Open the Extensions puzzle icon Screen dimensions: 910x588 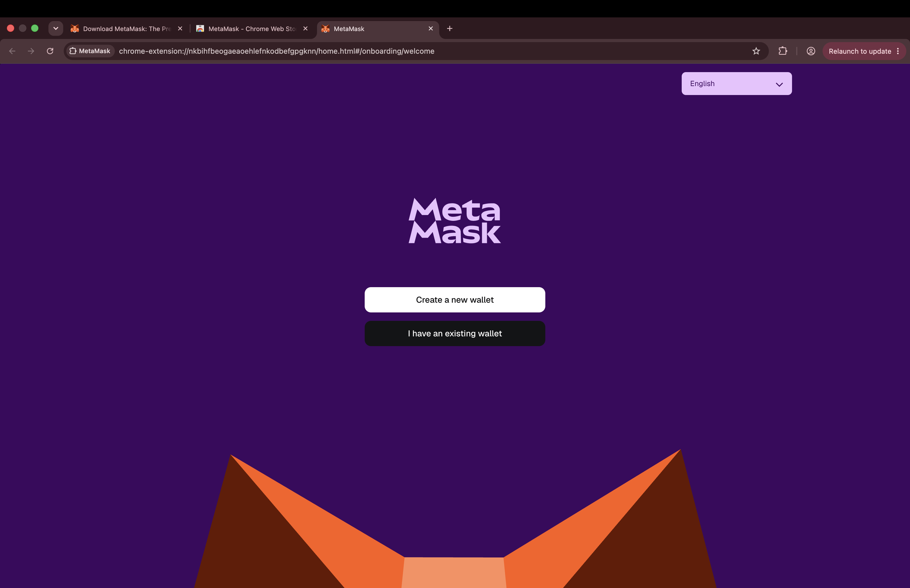coord(783,51)
